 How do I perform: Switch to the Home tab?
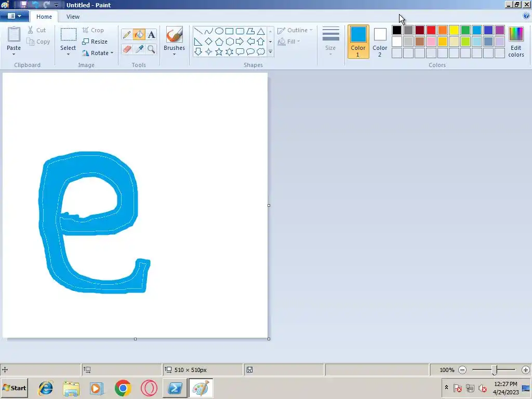pyautogui.click(x=44, y=17)
